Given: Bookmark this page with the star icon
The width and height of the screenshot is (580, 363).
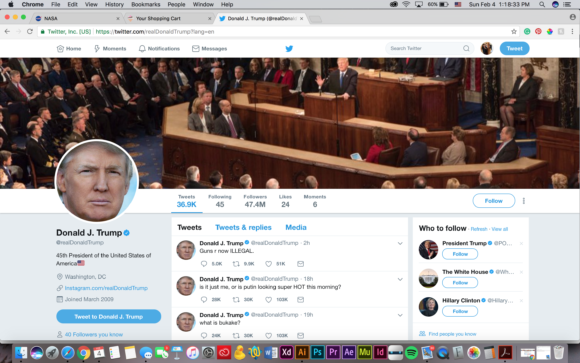Looking at the screenshot, I should click(x=514, y=32).
